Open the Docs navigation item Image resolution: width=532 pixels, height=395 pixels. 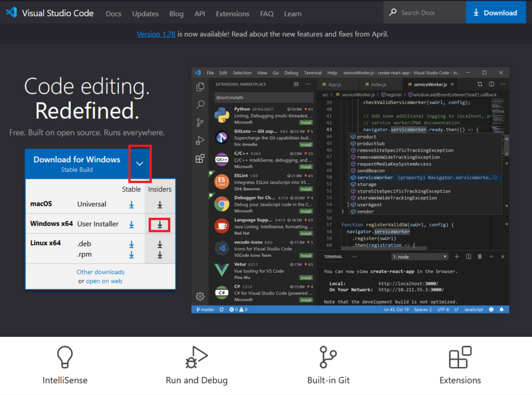click(x=113, y=14)
